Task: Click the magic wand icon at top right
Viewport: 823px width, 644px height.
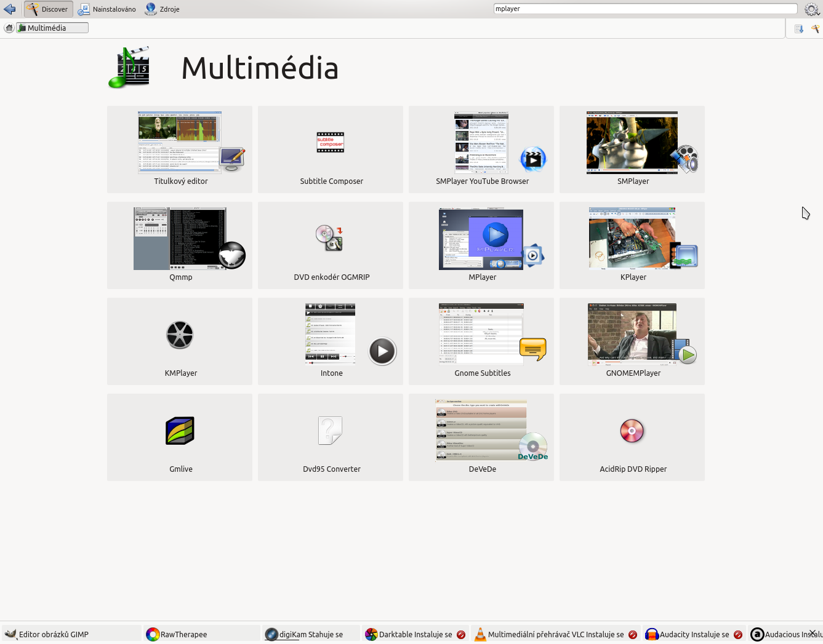Action: 815,29
